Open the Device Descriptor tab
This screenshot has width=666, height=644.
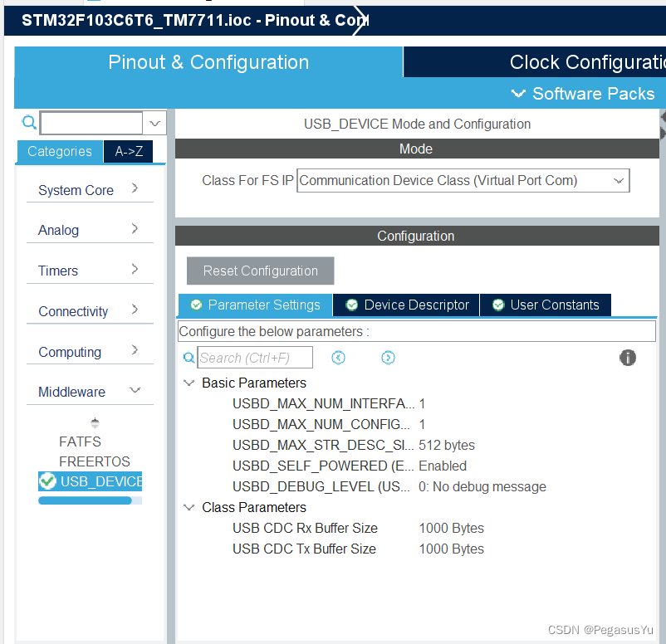coord(406,305)
